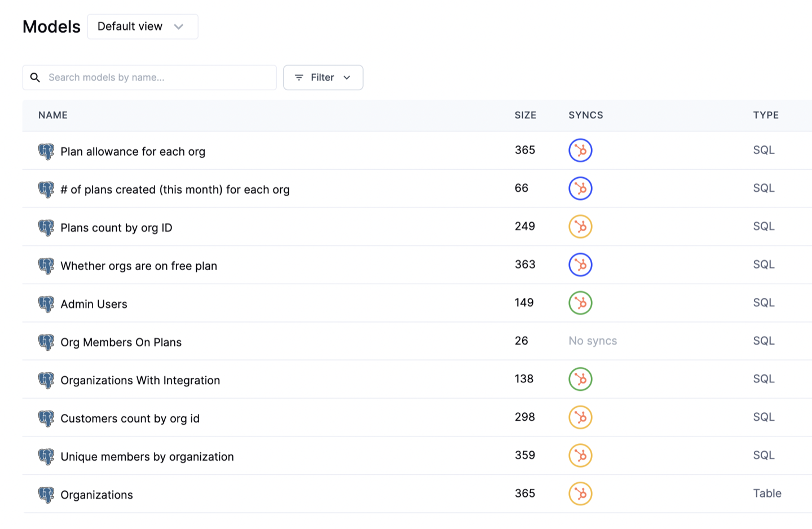The width and height of the screenshot is (812, 529).
Task: Open the Organizations With Integration model
Action: coord(140,380)
